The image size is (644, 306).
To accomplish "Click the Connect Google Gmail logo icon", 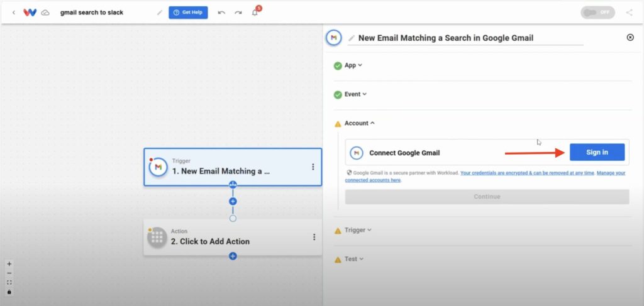I will pyautogui.click(x=357, y=153).
